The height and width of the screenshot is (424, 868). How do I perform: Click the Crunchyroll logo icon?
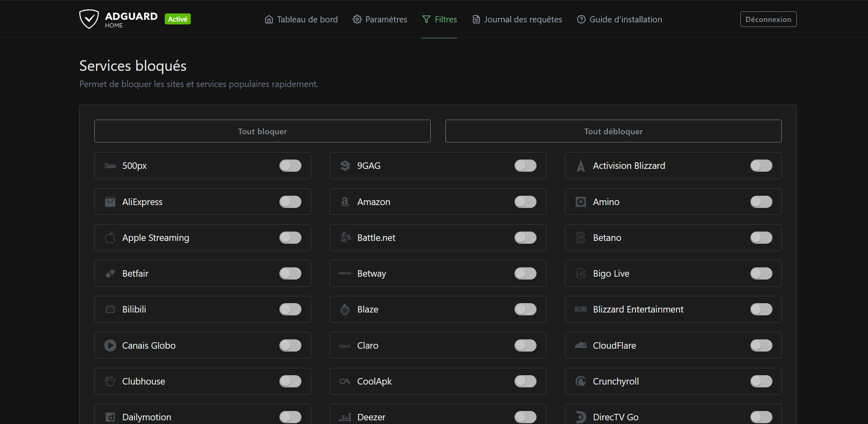pyautogui.click(x=580, y=381)
